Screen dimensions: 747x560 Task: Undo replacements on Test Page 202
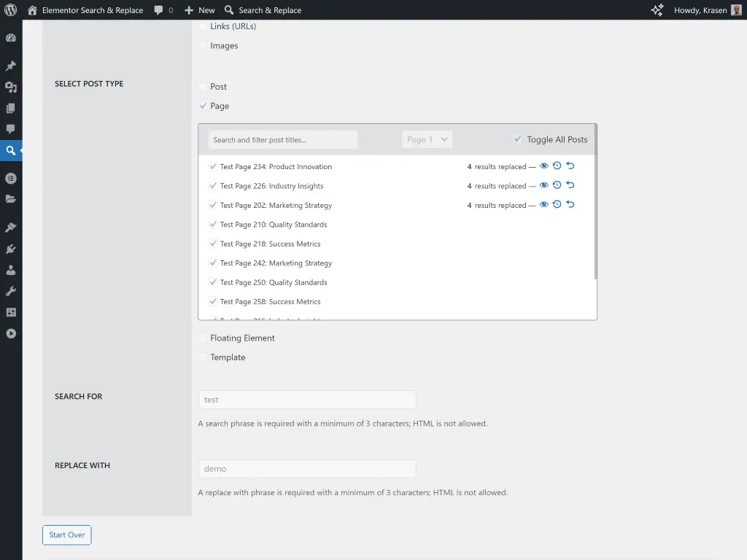(570, 205)
